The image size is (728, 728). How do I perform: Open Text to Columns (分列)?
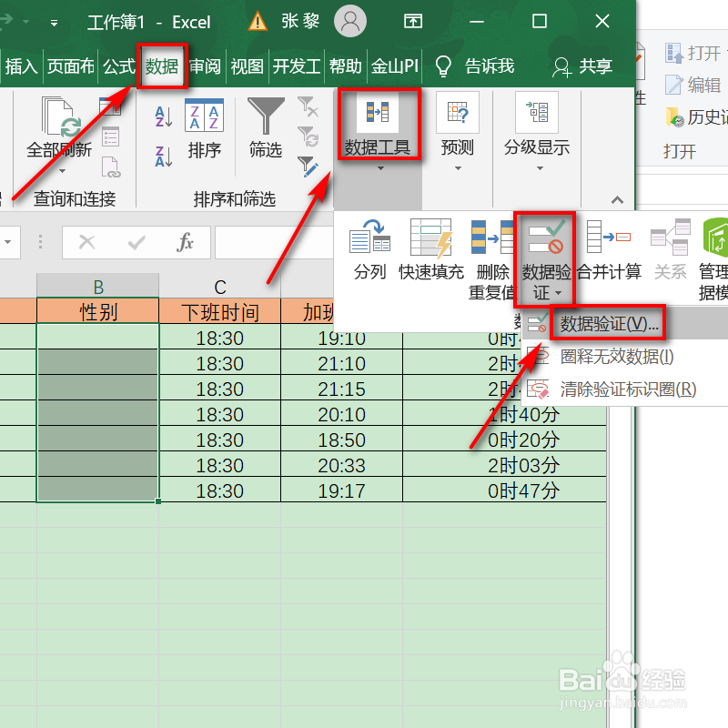pos(369,246)
